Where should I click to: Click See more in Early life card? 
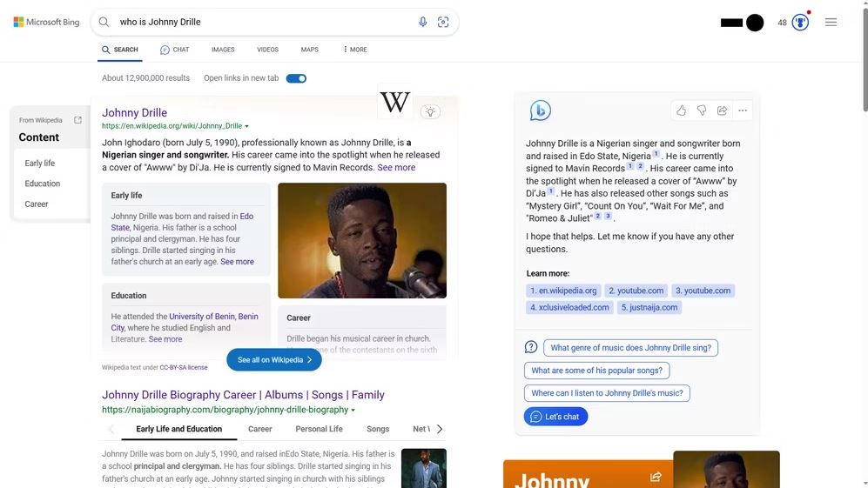tap(237, 262)
